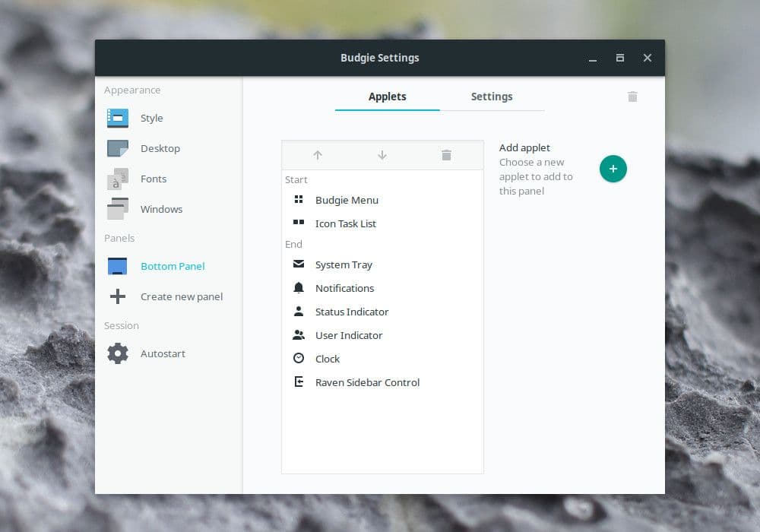This screenshot has height=532, width=760.
Task: Maximize the Budgie Settings window
Action: coord(620,58)
